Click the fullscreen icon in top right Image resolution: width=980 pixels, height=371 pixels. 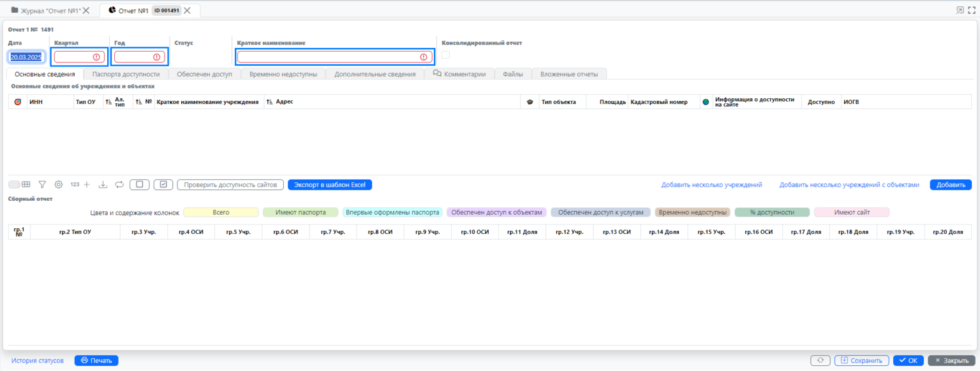(971, 10)
